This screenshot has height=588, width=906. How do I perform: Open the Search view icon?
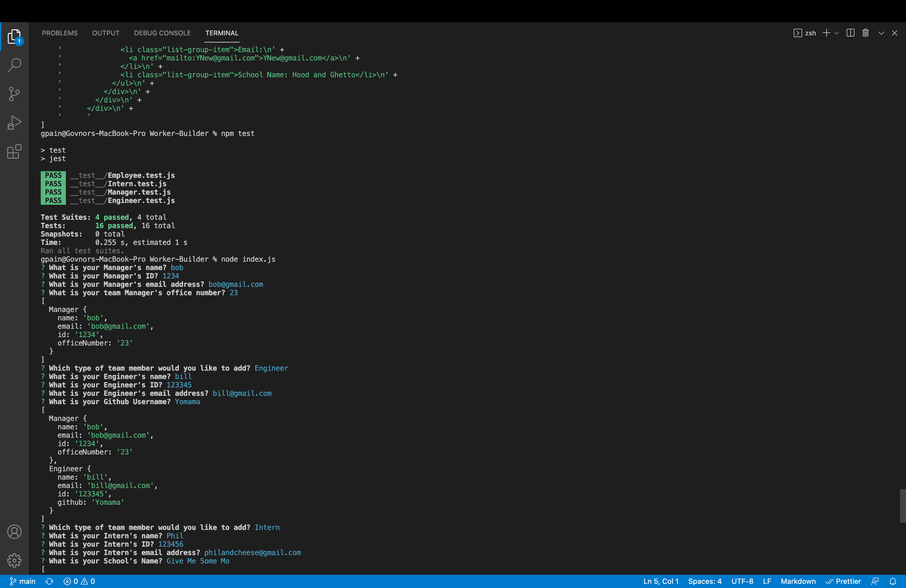coord(14,65)
